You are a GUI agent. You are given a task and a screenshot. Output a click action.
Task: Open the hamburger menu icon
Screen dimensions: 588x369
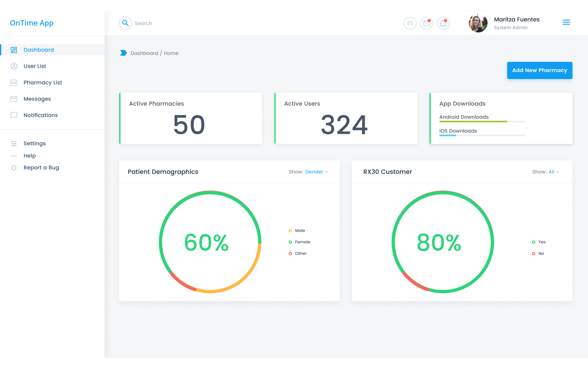click(x=566, y=22)
